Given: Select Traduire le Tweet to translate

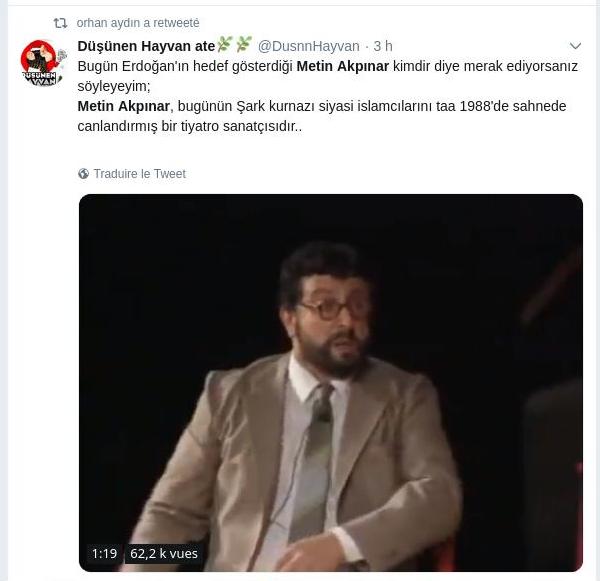Looking at the screenshot, I should (x=140, y=174).
